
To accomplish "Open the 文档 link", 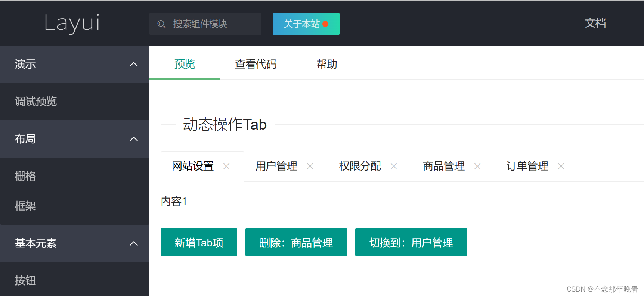I will pyautogui.click(x=595, y=23).
